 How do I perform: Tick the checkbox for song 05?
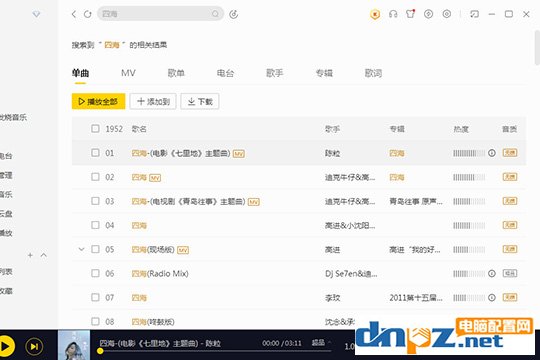click(95, 249)
